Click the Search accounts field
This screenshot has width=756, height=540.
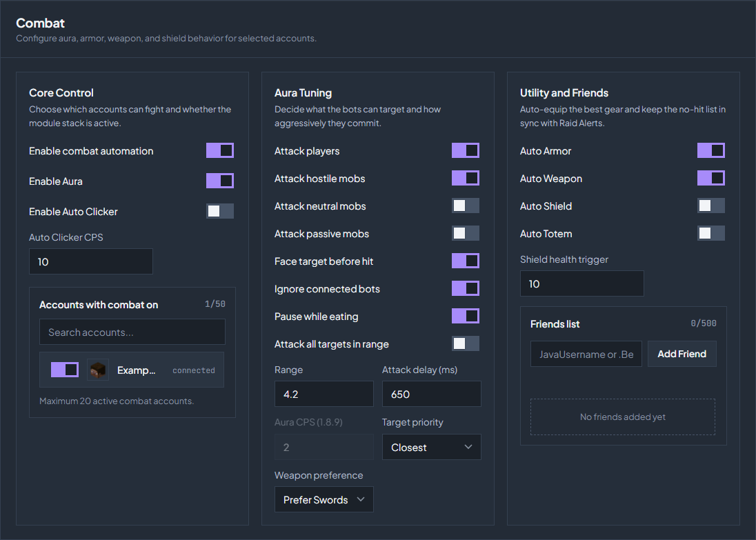click(132, 332)
